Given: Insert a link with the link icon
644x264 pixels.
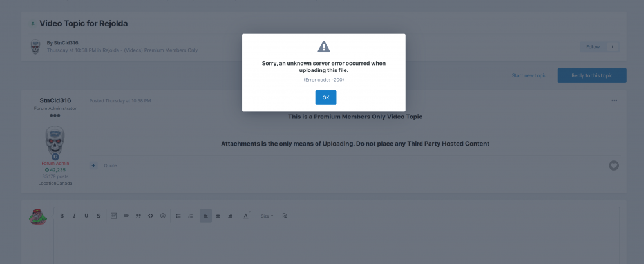Looking at the screenshot, I should (x=126, y=216).
